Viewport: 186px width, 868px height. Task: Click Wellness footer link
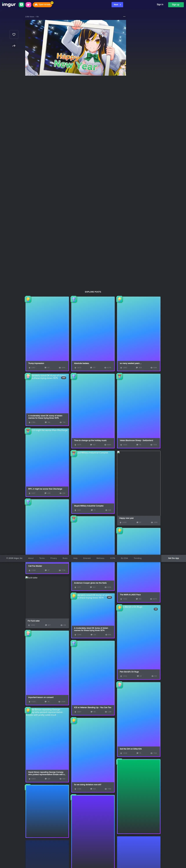(100, 558)
